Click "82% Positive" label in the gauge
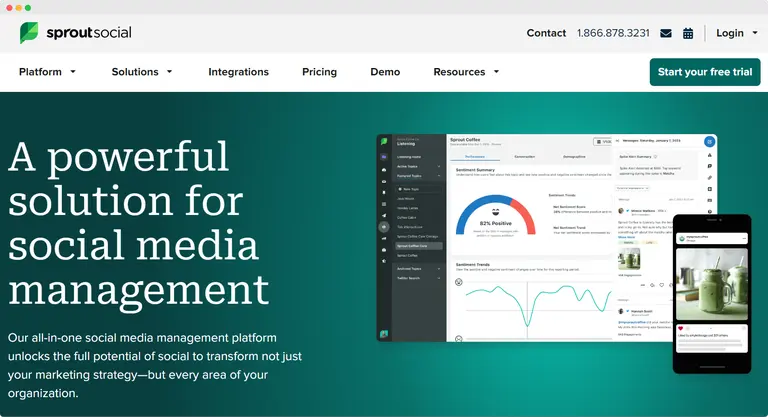 pos(496,223)
